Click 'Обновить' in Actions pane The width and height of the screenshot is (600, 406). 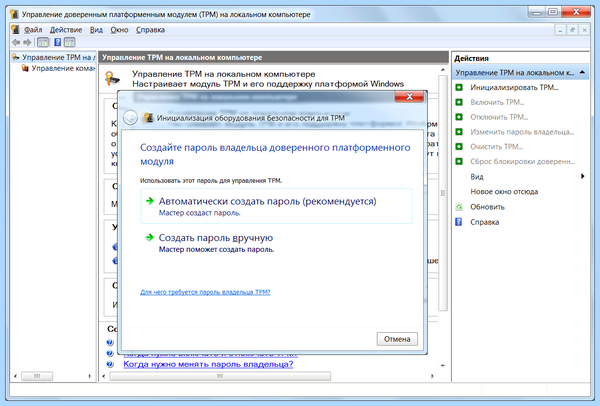[487, 207]
